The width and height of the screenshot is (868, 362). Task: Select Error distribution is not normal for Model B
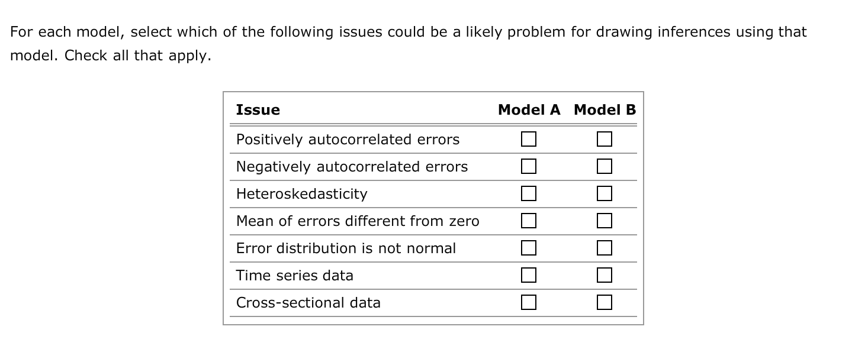(x=604, y=248)
